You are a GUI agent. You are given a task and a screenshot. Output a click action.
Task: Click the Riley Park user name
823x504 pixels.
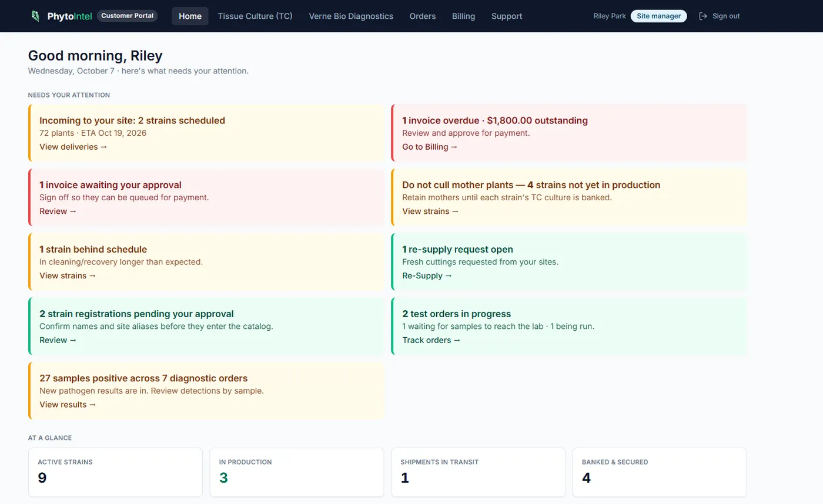tap(610, 16)
